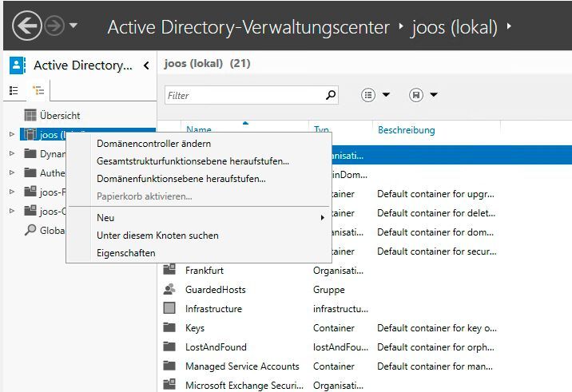This screenshot has width=572, height=392.
Task: Click the Übersicht grid icon
Action: 30,115
